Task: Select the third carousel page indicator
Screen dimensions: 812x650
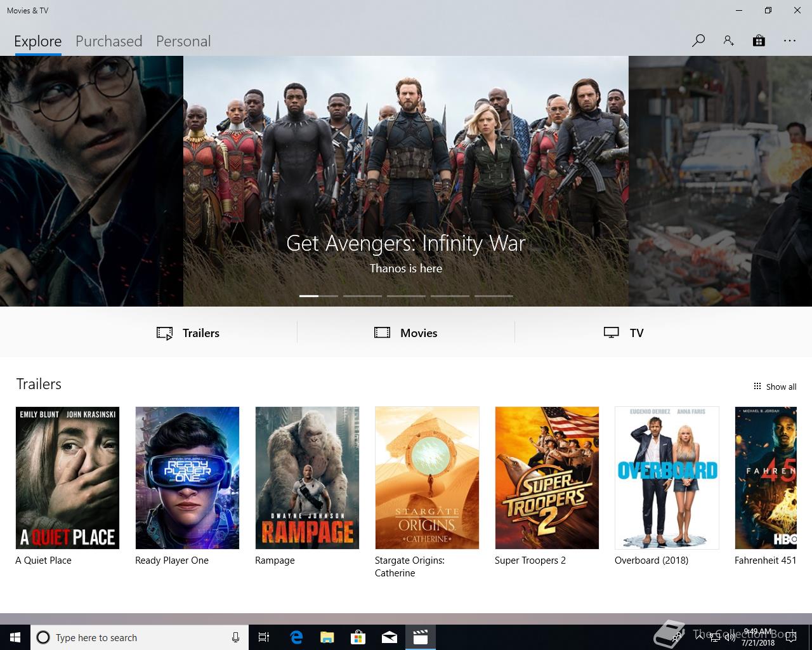Action: click(x=406, y=296)
